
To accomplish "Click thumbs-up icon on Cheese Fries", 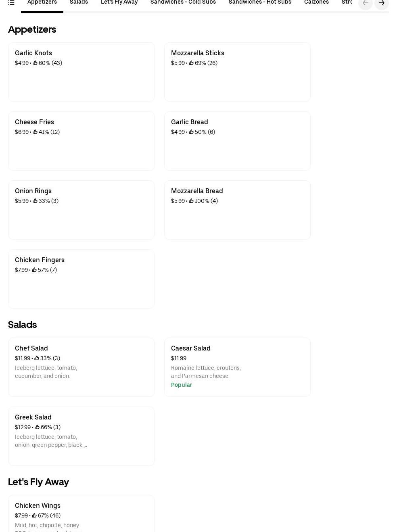I will click(35, 132).
